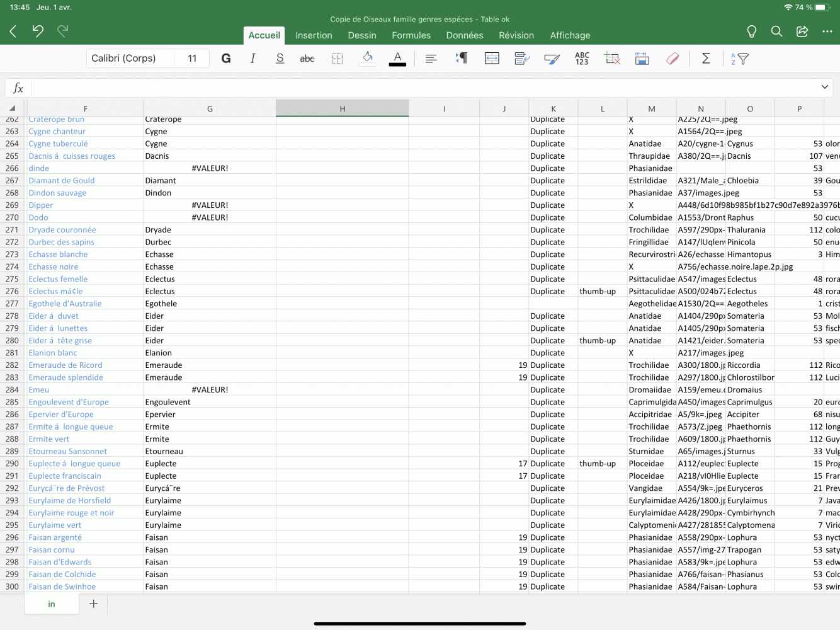
Task: Open the font size 11 box
Action: coord(192,59)
